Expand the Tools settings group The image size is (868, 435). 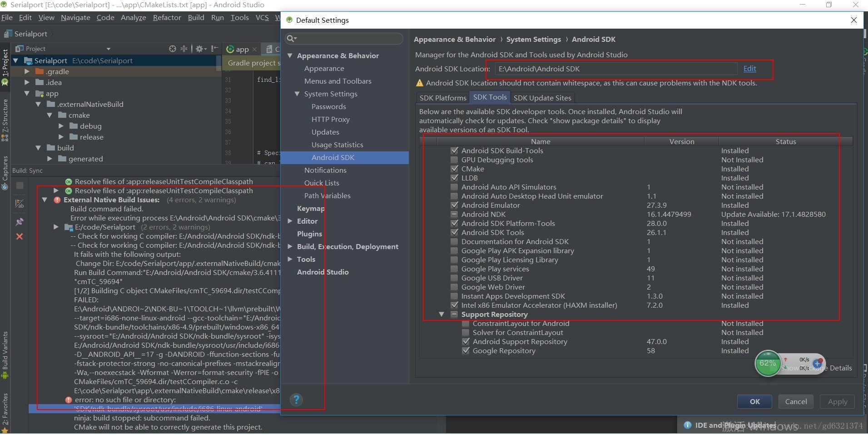pos(290,259)
